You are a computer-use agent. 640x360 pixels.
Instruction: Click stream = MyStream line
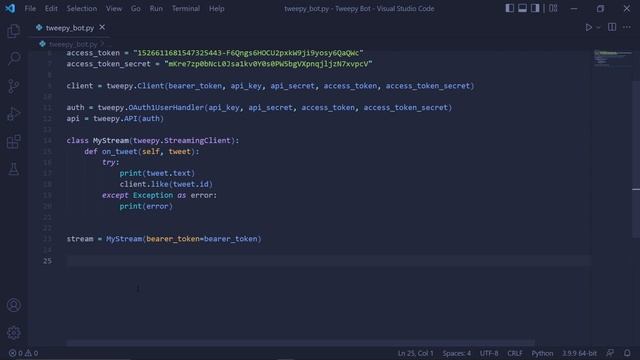coord(164,239)
